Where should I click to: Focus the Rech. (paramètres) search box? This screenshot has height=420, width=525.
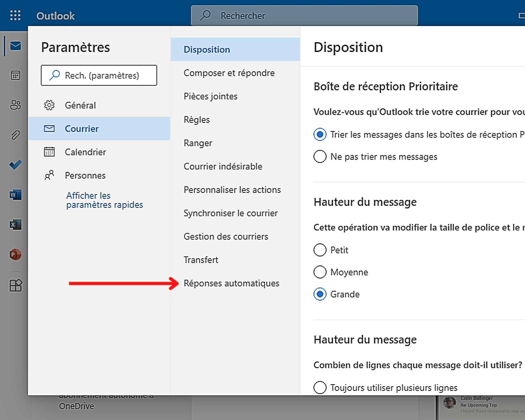[x=99, y=75]
